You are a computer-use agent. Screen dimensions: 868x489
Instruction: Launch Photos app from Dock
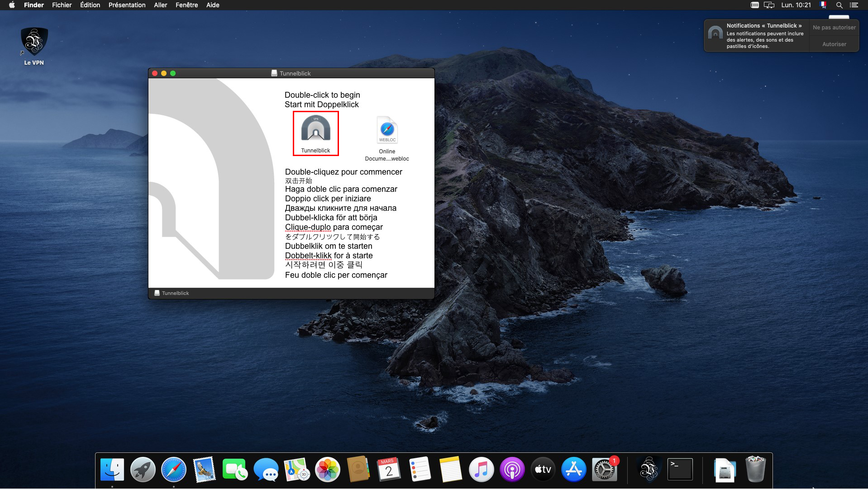click(328, 469)
